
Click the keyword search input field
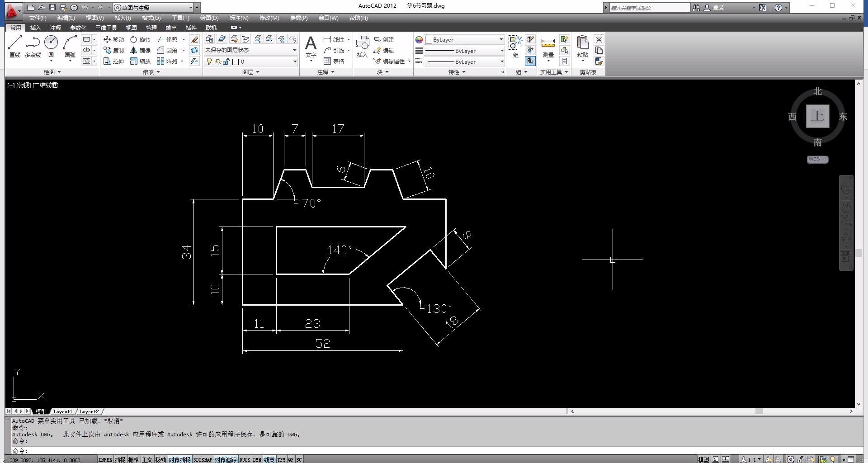point(649,8)
